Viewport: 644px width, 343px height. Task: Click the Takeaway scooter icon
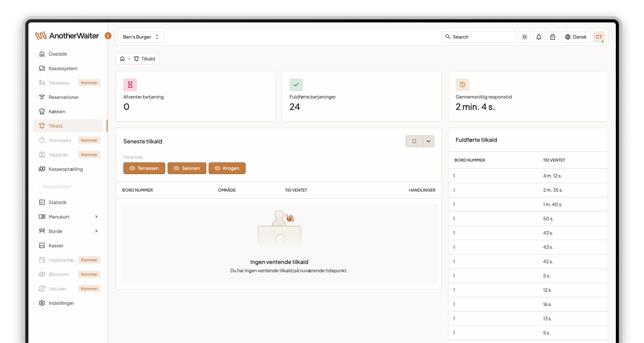tap(42, 83)
